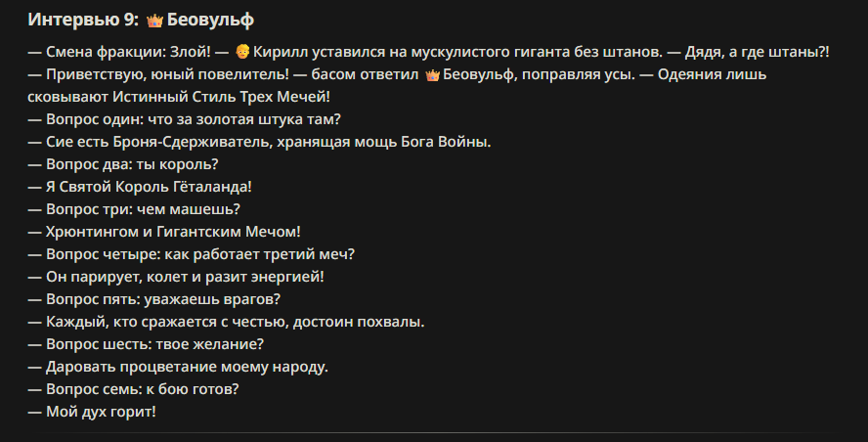Click the crown emoji in the heading
The width and height of the screenshot is (868, 442).
(154, 21)
